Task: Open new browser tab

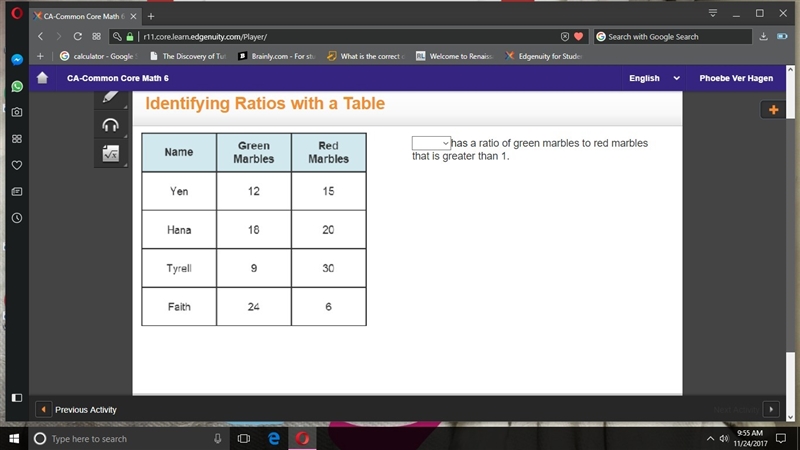Action: click(x=151, y=17)
